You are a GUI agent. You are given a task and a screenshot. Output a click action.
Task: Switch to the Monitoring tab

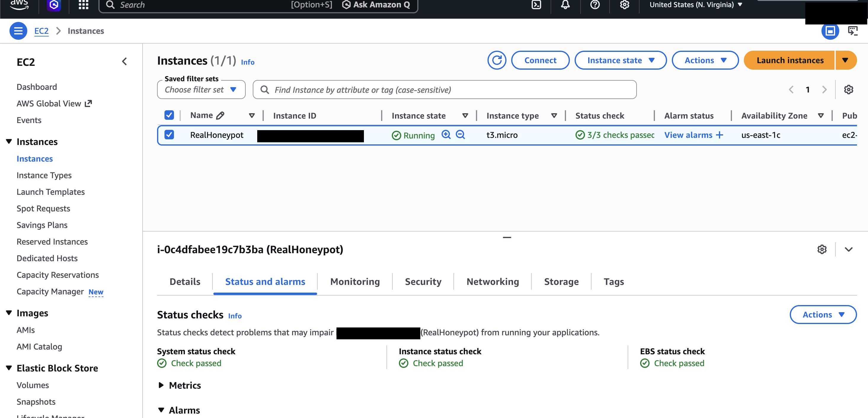(x=355, y=281)
